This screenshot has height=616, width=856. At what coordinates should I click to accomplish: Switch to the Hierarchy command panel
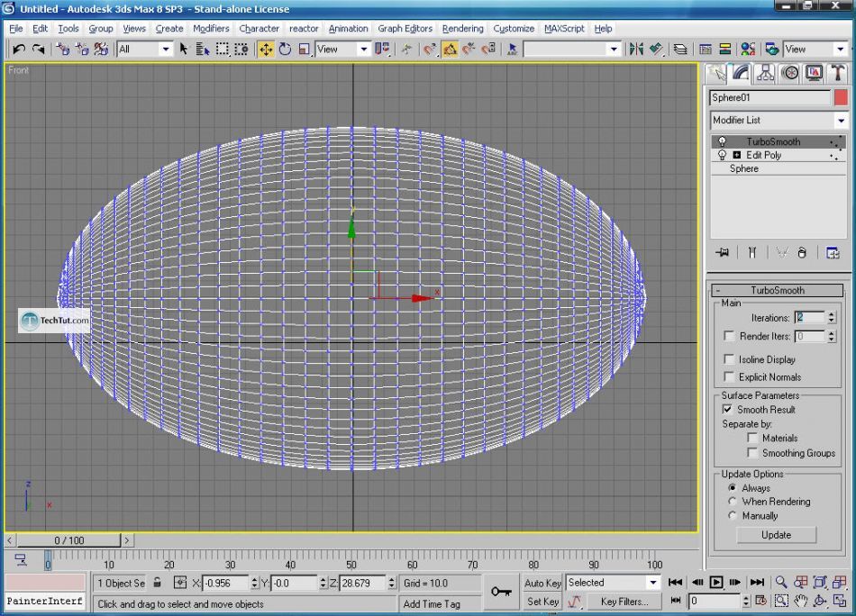point(766,73)
